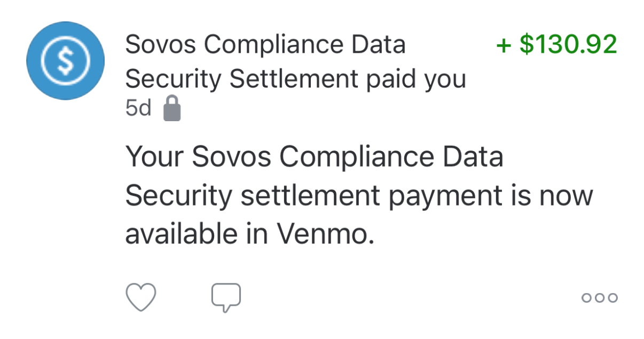The image size is (644, 339).
Task: Open comments via the speech bubble icon
Action: tap(226, 297)
